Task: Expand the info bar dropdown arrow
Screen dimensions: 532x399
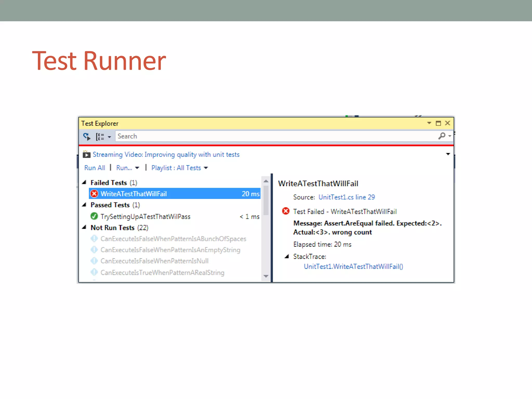Action: coord(448,154)
